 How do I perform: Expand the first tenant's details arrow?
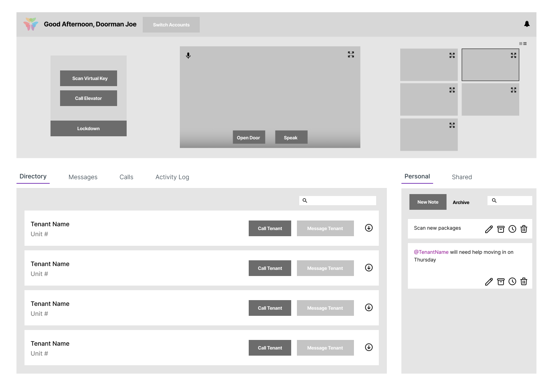click(369, 228)
